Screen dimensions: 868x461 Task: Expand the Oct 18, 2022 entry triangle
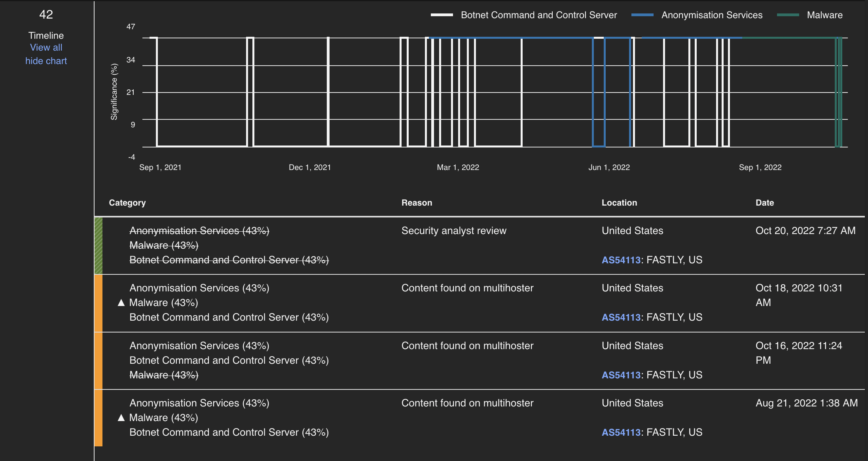[121, 303]
